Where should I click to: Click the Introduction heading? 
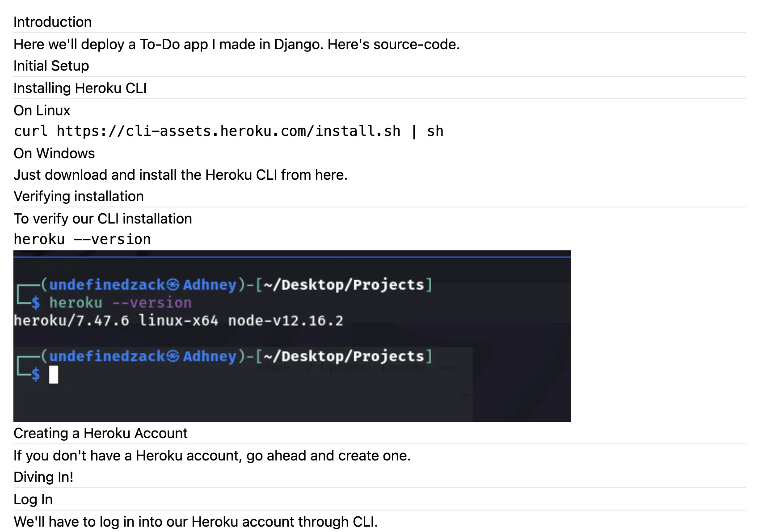click(52, 22)
